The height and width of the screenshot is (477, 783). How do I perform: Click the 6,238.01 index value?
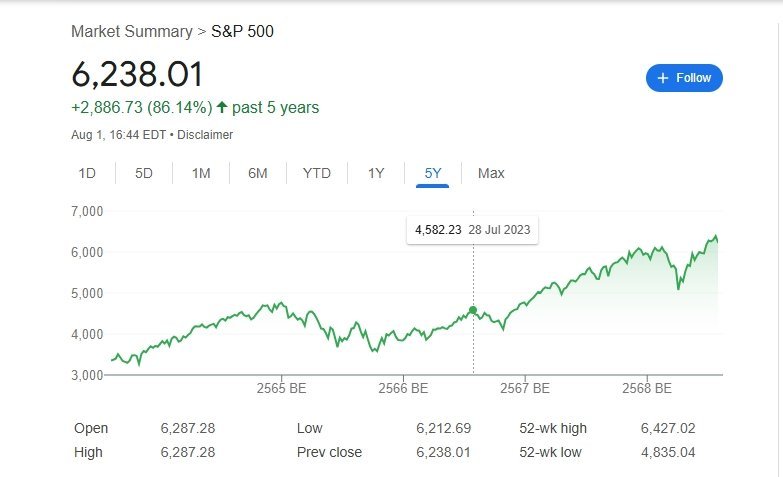[137, 74]
